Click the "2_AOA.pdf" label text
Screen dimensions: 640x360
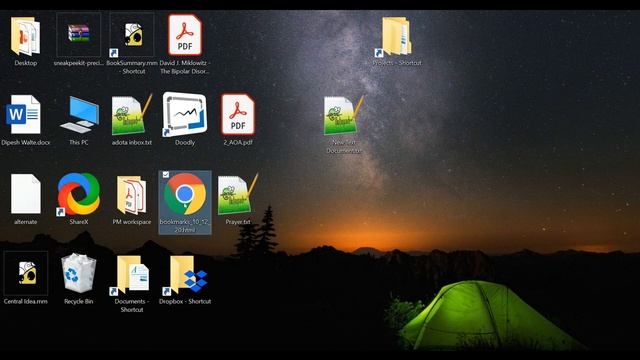coord(238,143)
